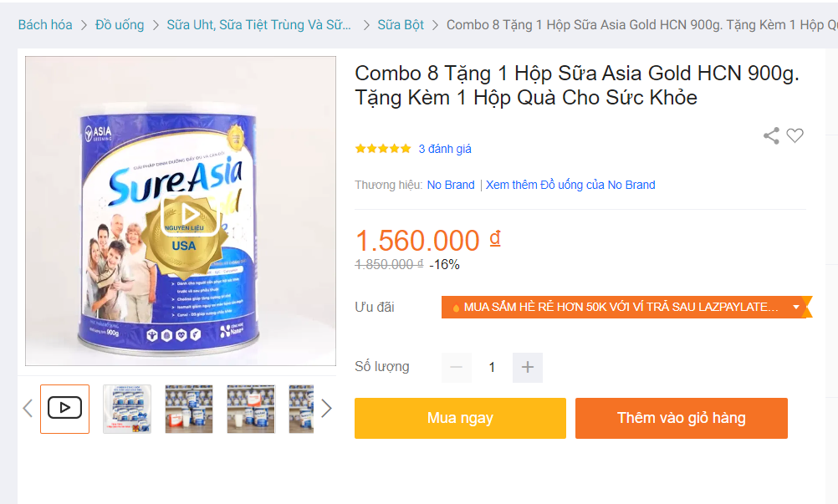Expand the Ưu đãi promotion dropdown
838x504 pixels.
coord(796,308)
